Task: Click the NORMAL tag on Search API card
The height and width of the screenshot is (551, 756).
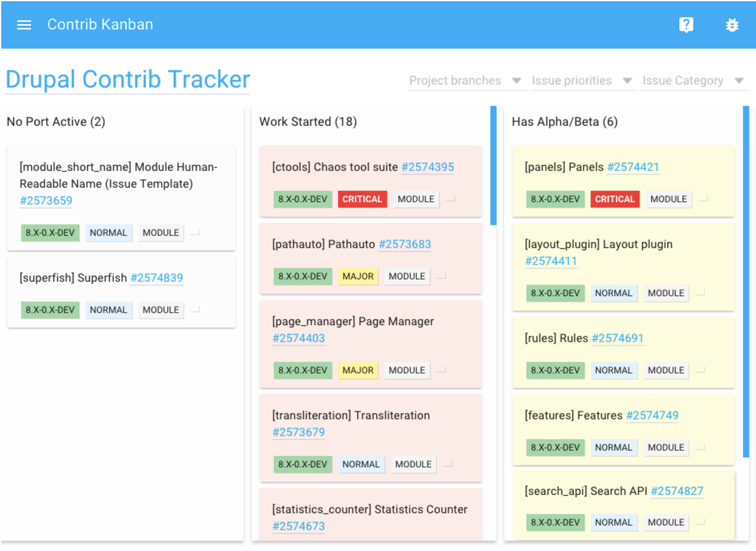Action: tap(614, 522)
